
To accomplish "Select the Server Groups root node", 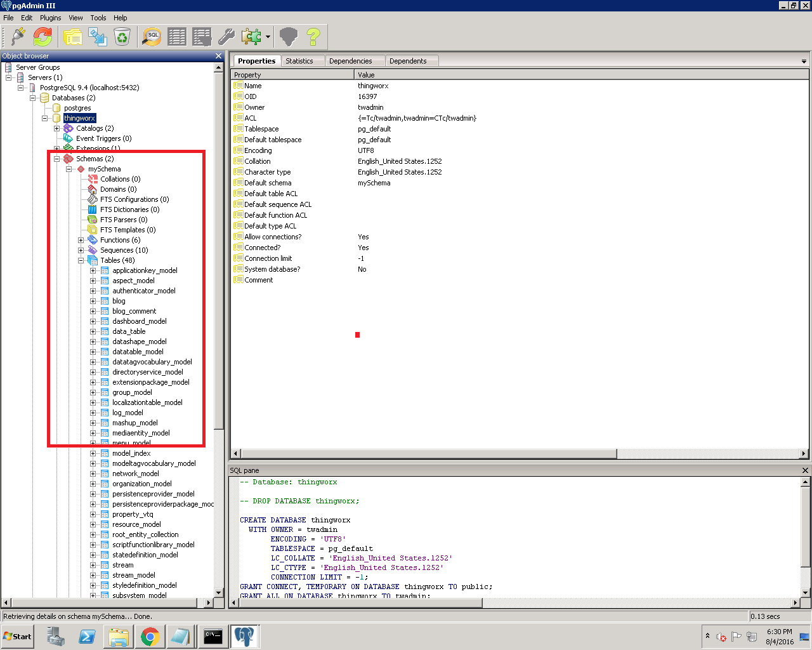I will pyautogui.click(x=38, y=67).
